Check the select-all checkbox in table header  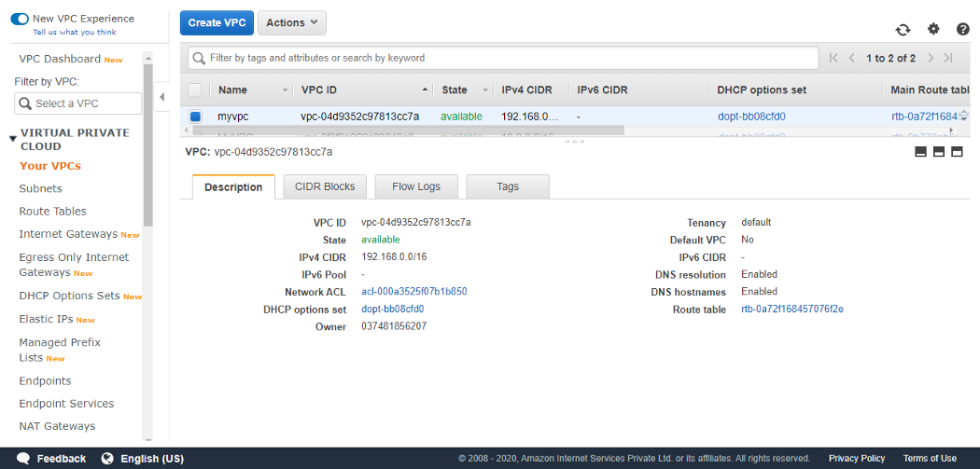click(195, 90)
